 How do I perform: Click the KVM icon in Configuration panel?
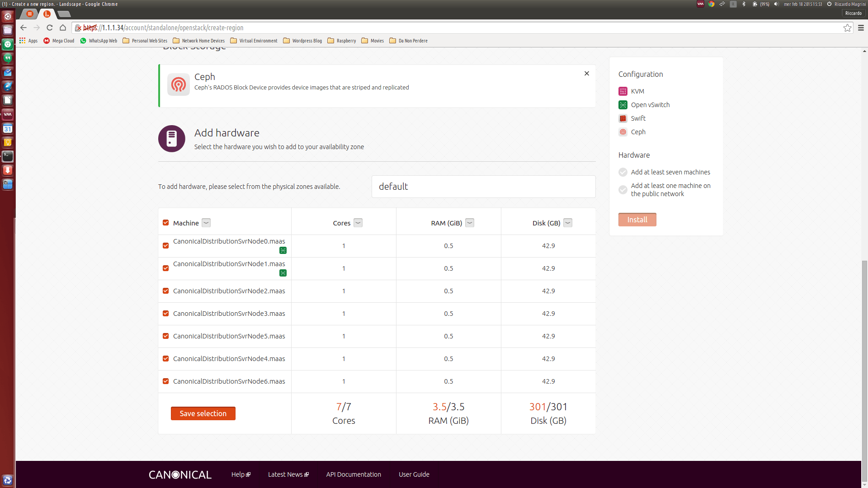tap(623, 91)
